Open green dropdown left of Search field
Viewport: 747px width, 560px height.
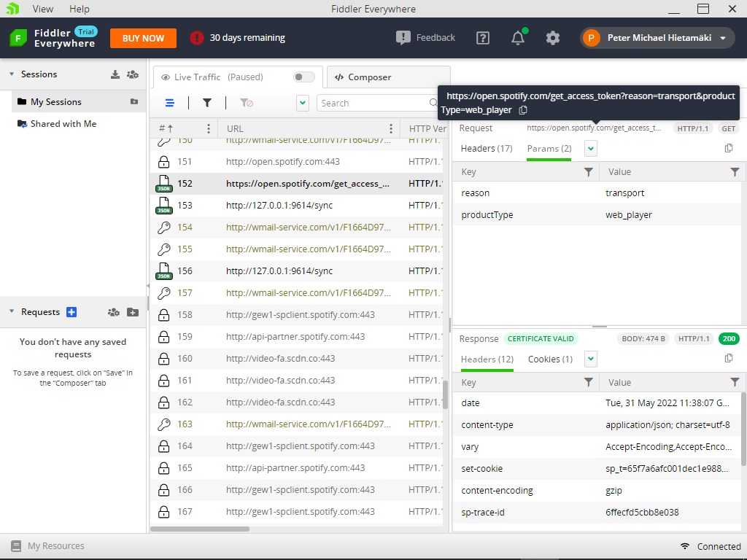coord(303,104)
